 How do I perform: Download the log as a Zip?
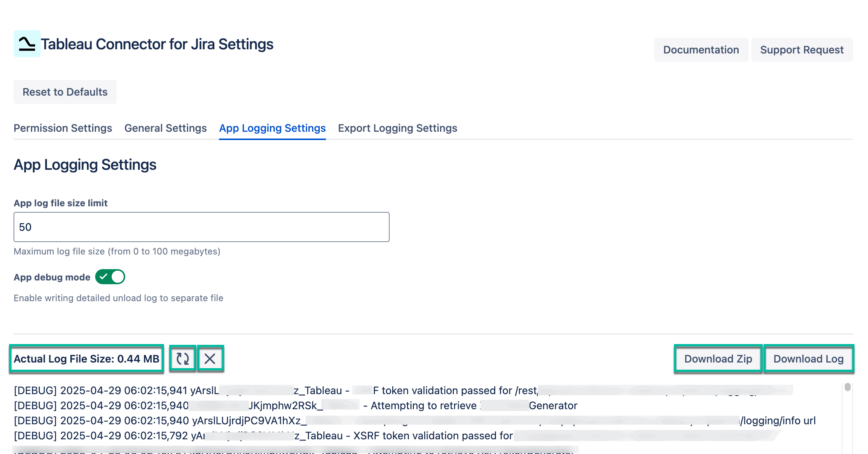pyautogui.click(x=718, y=358)
